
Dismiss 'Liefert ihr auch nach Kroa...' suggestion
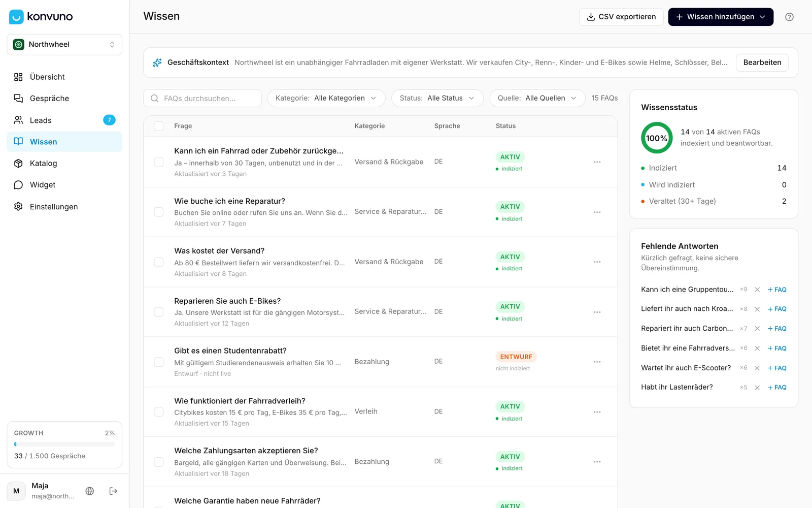pos(757,309)
